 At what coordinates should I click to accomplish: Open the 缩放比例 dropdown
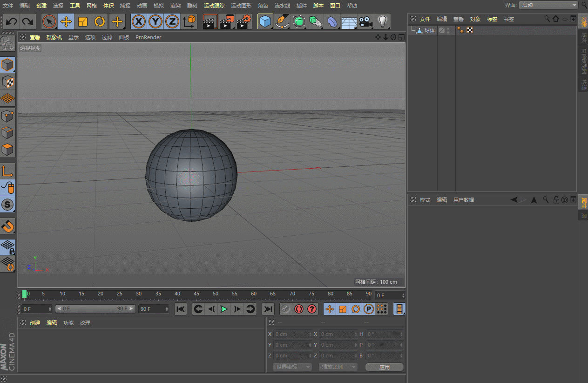[338, 367]
